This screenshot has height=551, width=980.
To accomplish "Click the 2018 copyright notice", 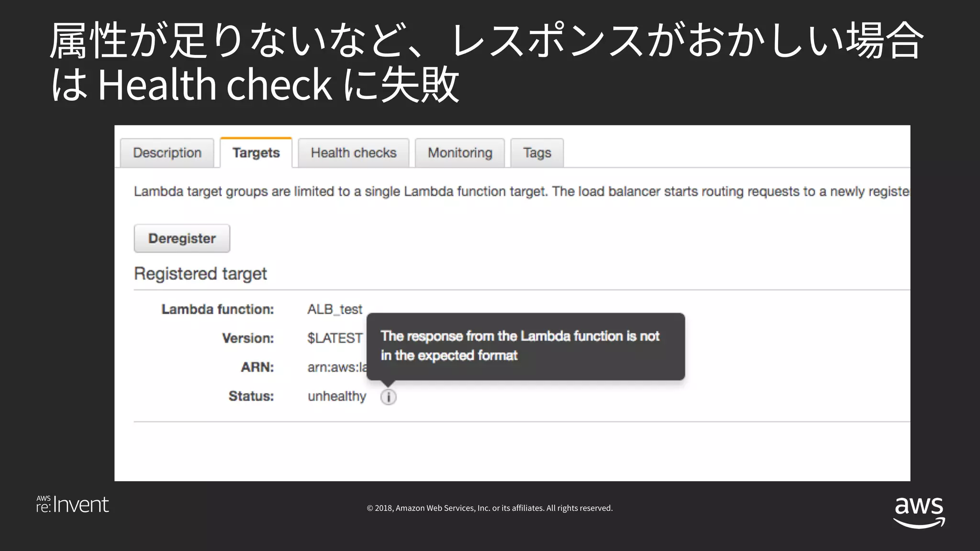I will click(x=490, y=508).
